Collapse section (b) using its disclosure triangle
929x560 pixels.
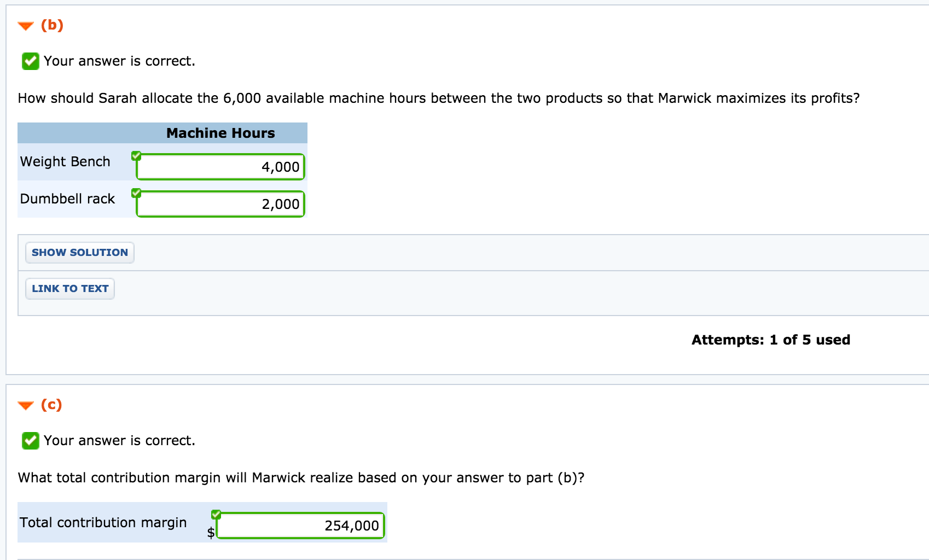[24, 25]
